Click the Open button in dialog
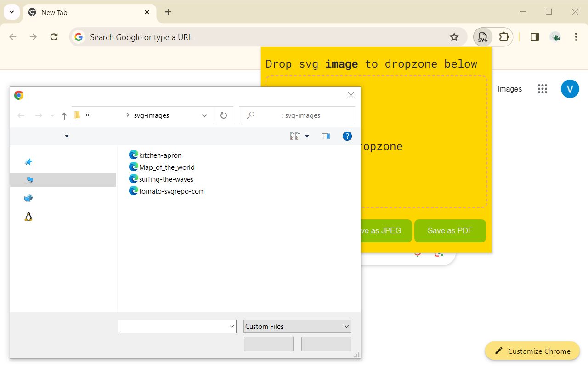 [x=269, y=344]
